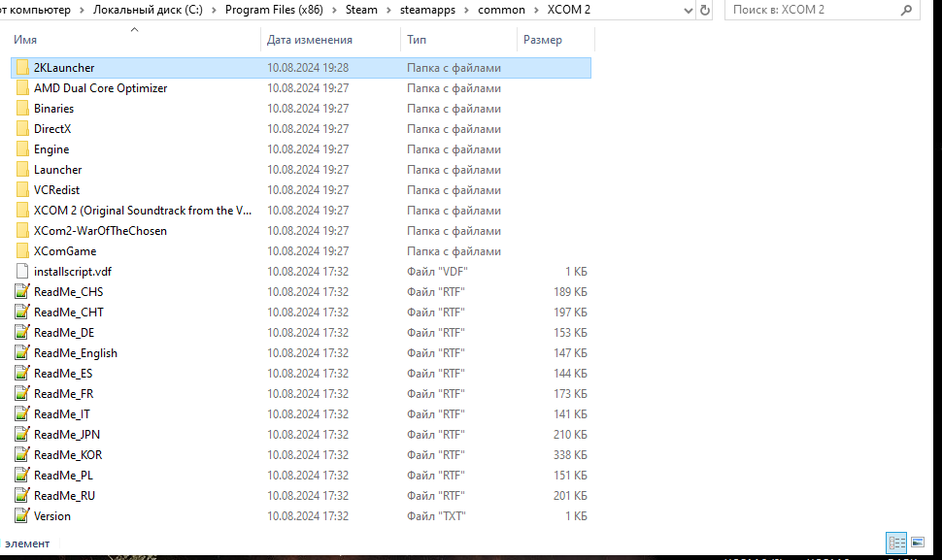
Task: Open the 2KLauncher folder icon
Action: click(x=22, y=68)
